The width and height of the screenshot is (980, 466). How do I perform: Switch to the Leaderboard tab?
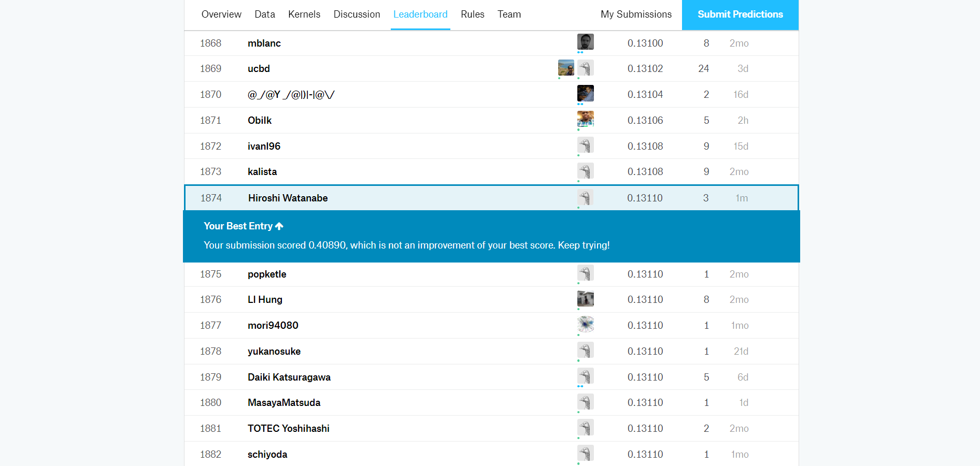pyautogui.click(x=420, y=14)
